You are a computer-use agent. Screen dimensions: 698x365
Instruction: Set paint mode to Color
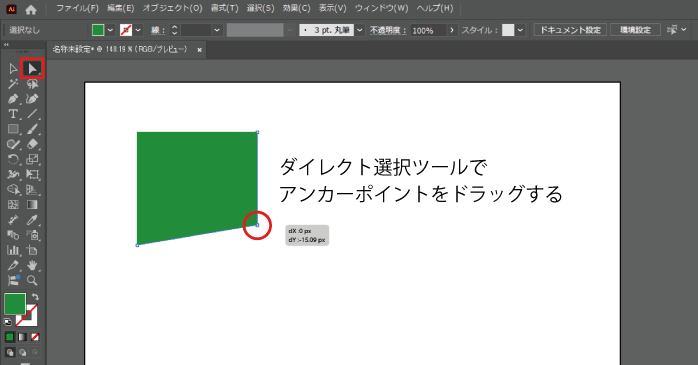click(x=9, y=337)
